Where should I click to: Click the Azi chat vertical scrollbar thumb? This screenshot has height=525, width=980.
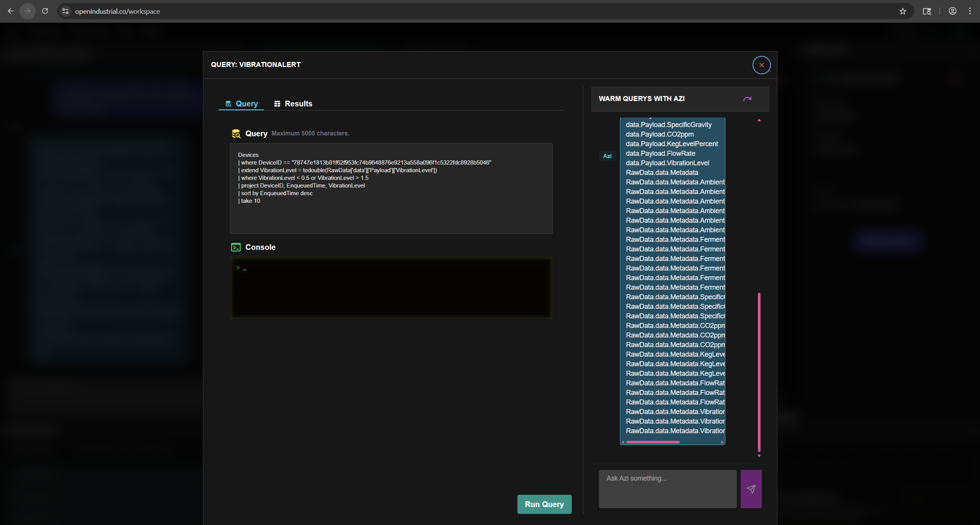pos(759,372)
